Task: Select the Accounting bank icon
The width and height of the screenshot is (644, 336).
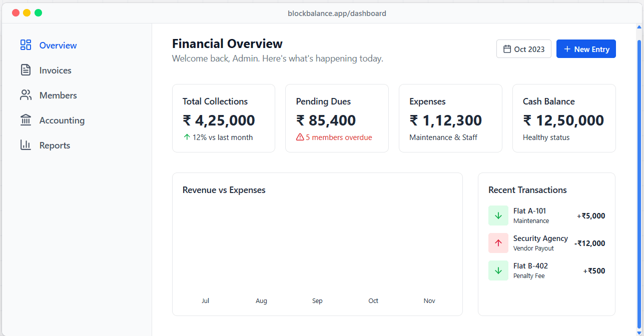Action: [x=26, y=120]
